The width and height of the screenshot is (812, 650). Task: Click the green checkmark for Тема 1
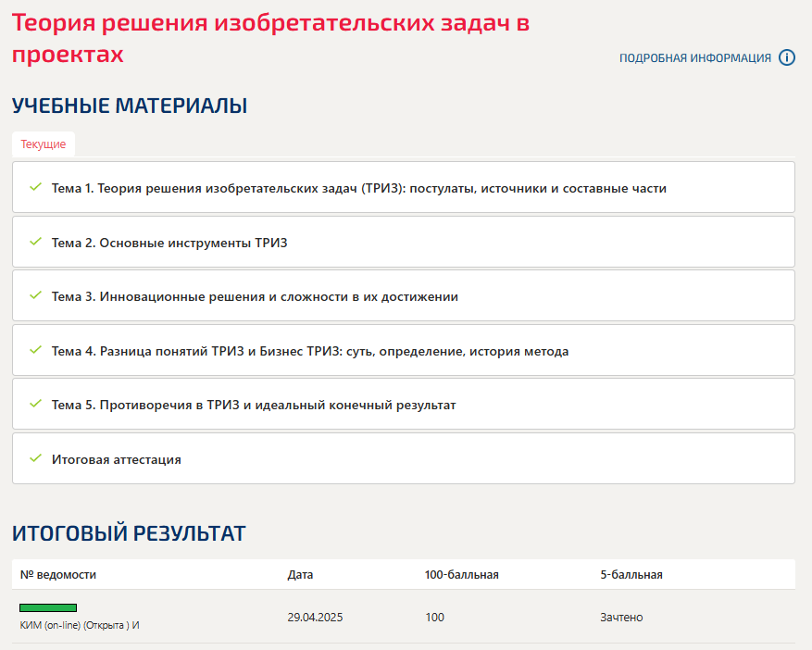coord(35,187)
